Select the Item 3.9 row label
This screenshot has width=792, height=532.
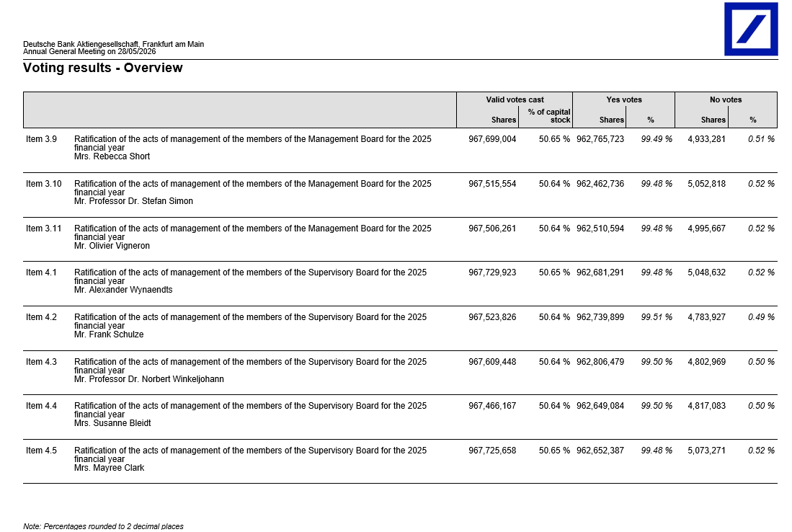[x=41, y=139]
